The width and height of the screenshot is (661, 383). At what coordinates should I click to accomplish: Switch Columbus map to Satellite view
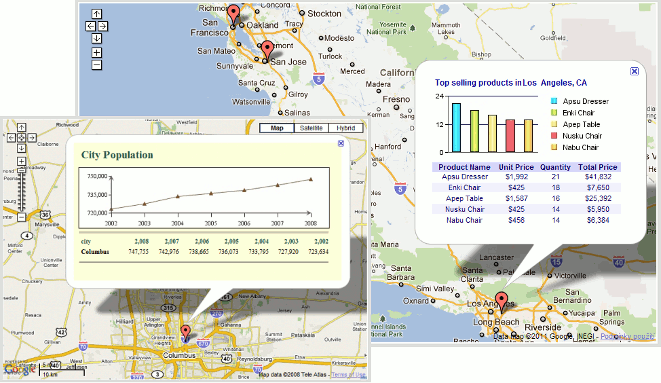[311, 128]
